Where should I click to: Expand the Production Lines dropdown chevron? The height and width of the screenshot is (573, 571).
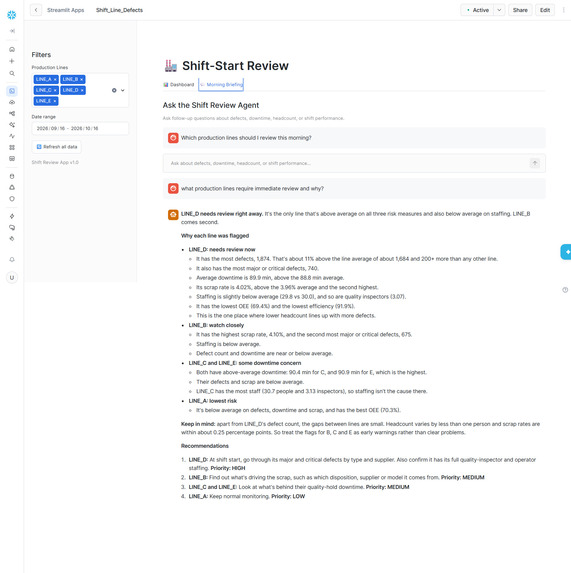click(123, 90)
